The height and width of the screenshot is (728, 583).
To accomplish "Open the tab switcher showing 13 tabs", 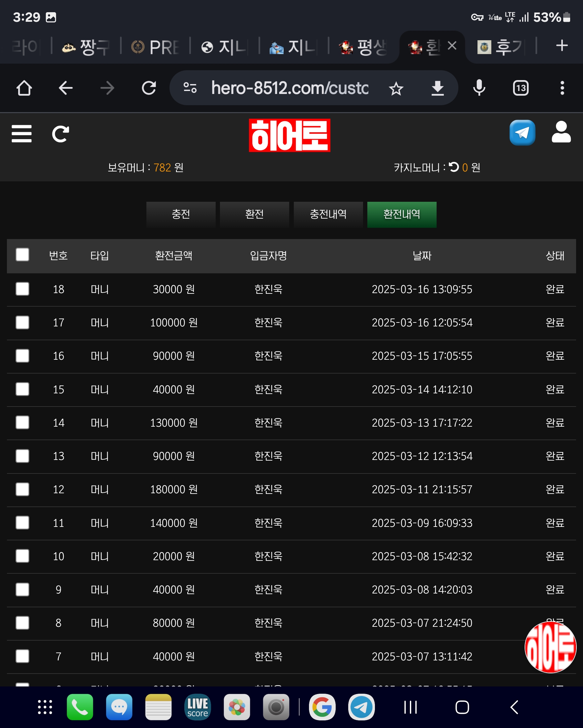I will [x=520, y=88].
